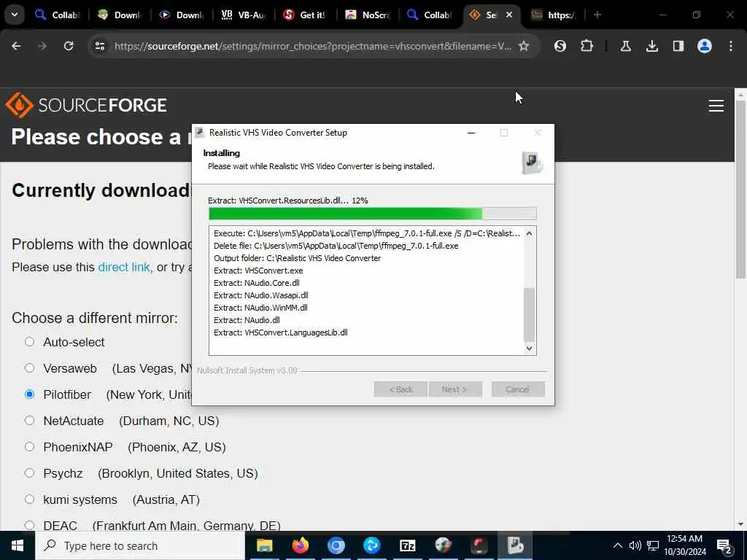Image resolution: width=747 pixels, height=560 pixels.
Task: Switch to the VB-Audio tab
Action: [244, 15]
